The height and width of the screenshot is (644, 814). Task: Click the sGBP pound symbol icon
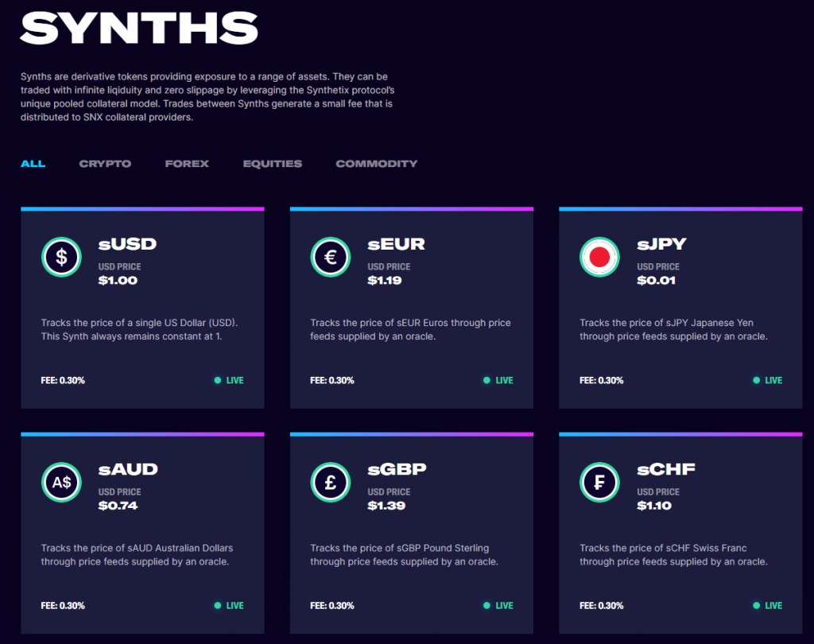point(331,483)
